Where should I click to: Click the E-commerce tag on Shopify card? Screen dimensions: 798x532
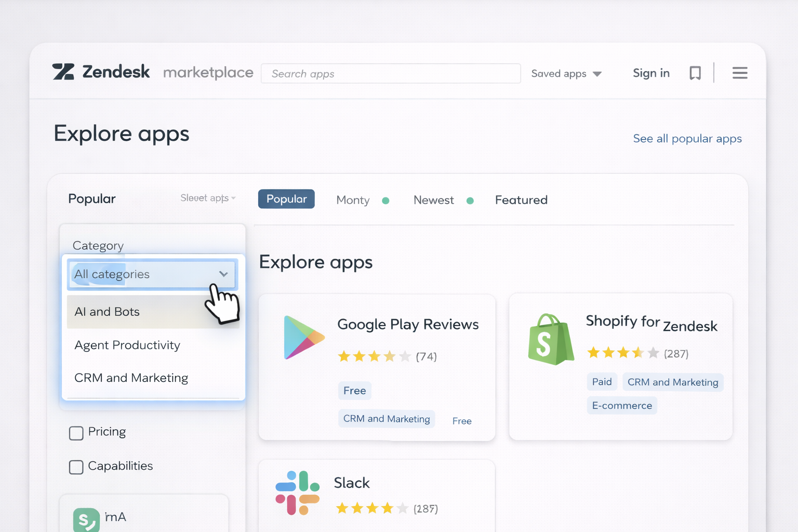click(622, 406)
